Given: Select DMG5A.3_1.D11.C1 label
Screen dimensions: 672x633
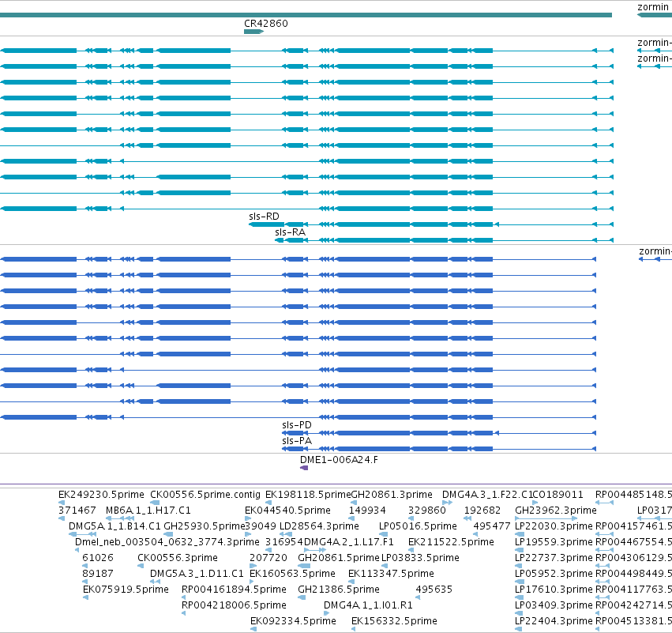Looking at the screenshot, I should (197, 574).
